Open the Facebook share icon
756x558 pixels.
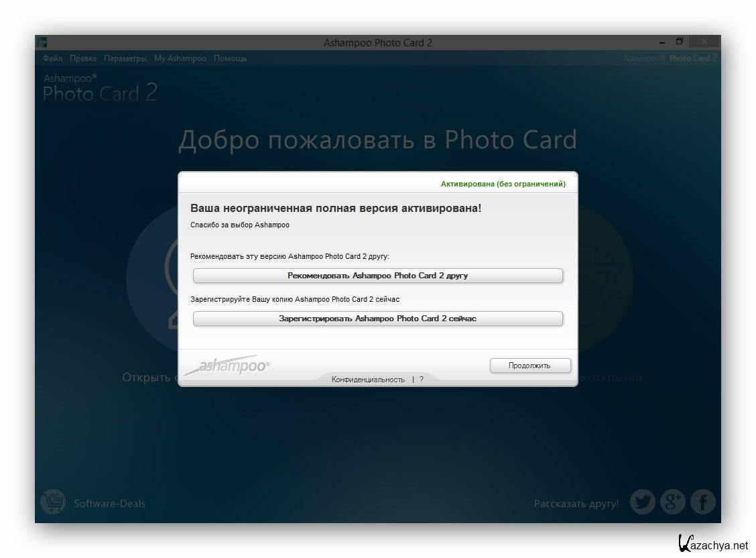(x=703, y=502)
